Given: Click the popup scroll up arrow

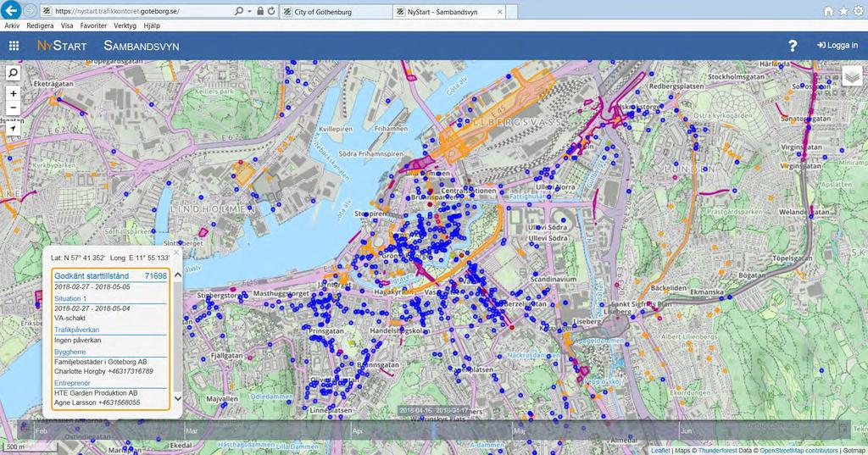Looking at the screenshot, I should [178, 275].
